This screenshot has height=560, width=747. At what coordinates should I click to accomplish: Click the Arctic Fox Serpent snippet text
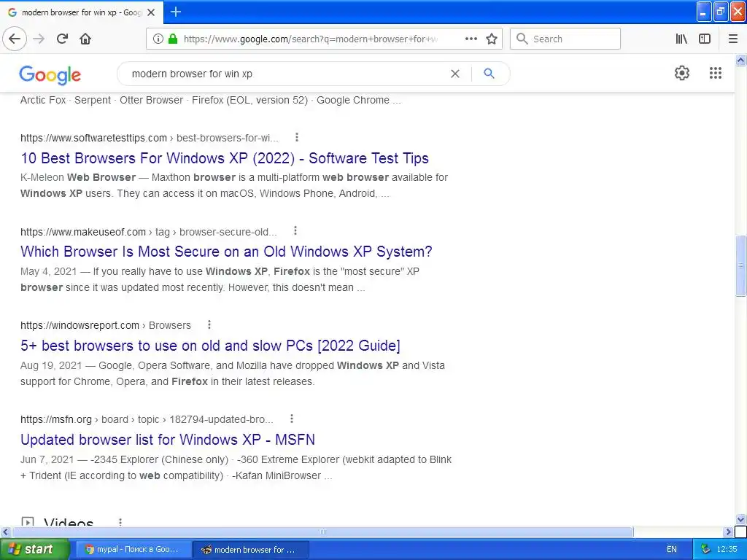pos(210,100)
